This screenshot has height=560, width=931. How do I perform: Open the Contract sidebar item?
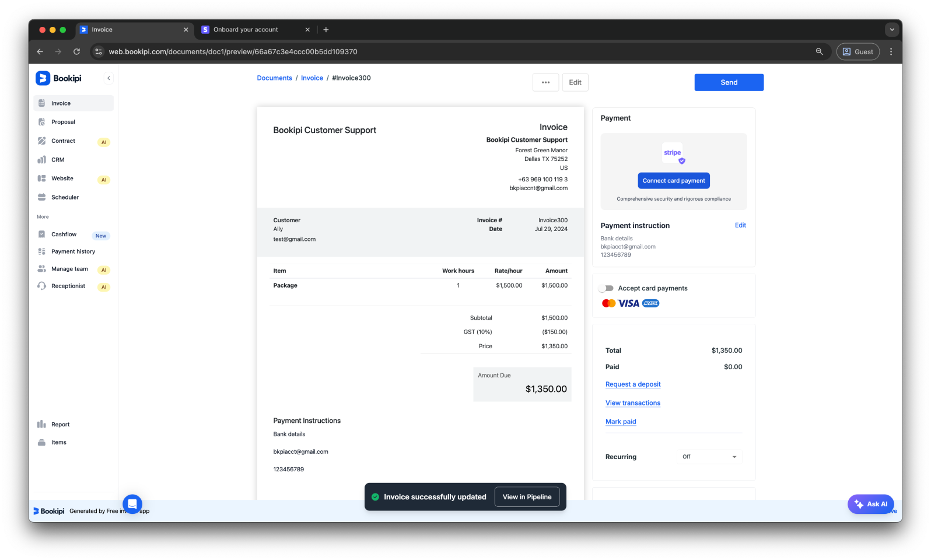pos(73,141)
